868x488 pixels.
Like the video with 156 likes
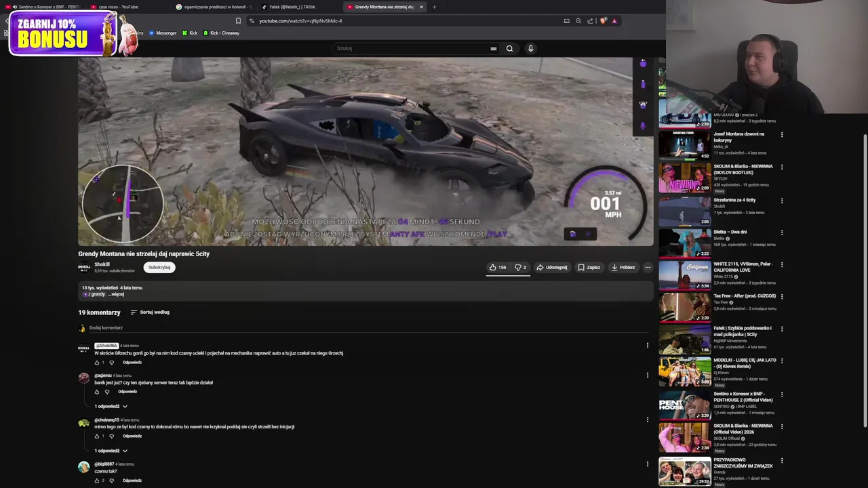498,267
